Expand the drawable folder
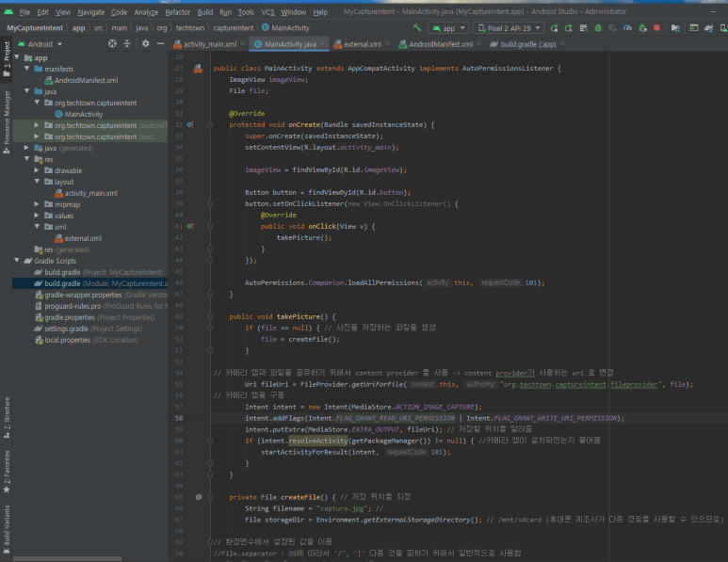Screen dimensions: 728x562 (x=37, y=170)
